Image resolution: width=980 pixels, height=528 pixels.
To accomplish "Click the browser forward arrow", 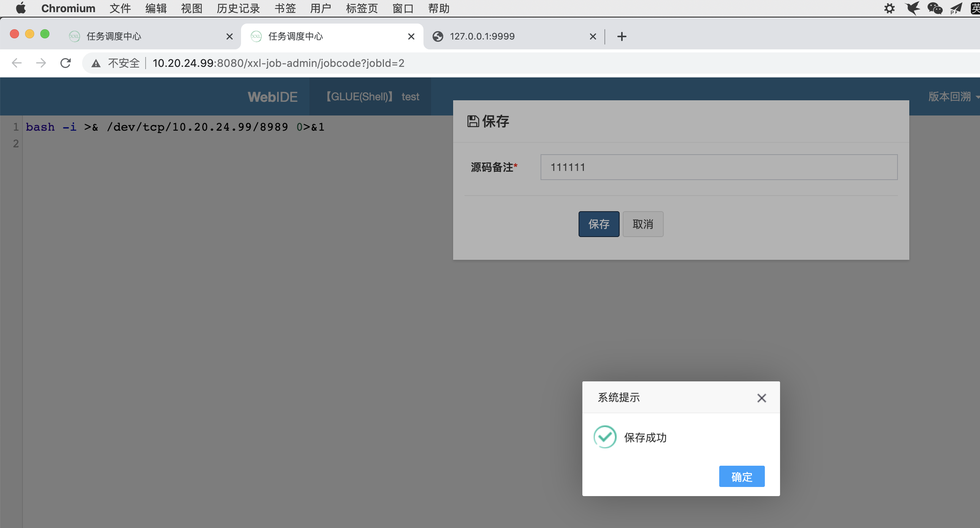I will (x=41, y=63).
